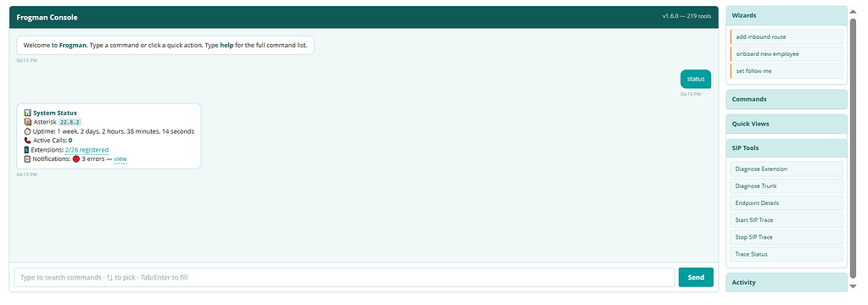Click the sidebar vertical scrollbar
The height and width of the screenshot is (305, 868).
[853, 149]
